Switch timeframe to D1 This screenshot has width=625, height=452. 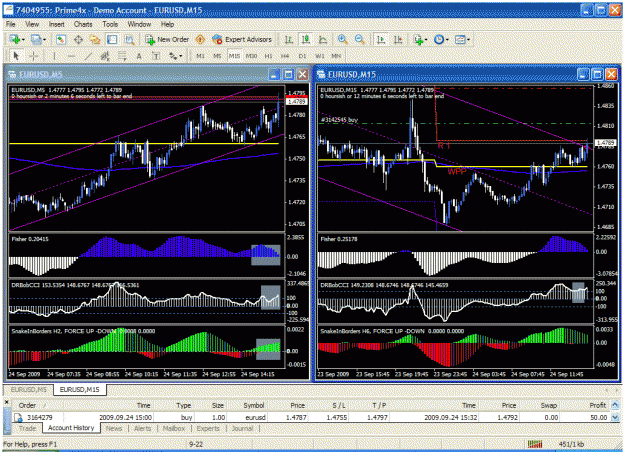303,56
